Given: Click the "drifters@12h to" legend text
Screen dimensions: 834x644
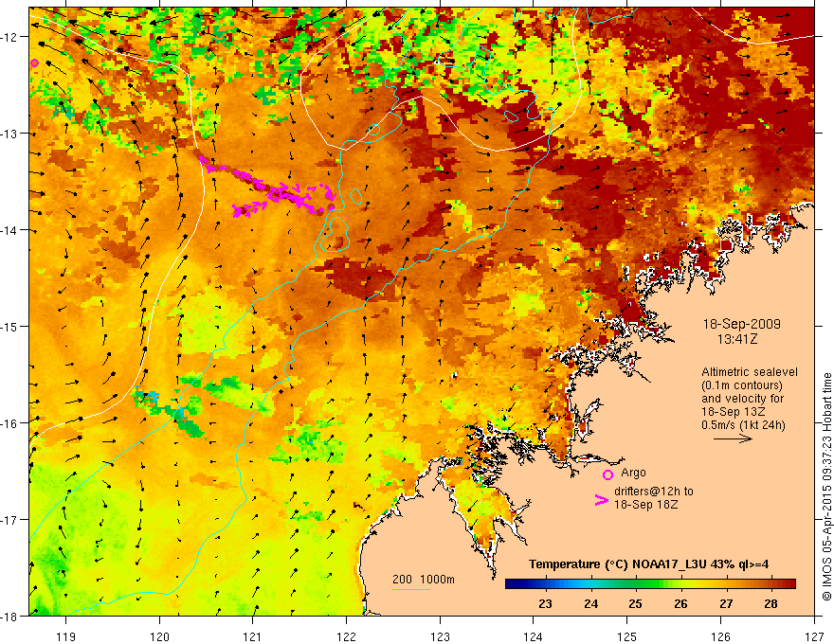Looking at the screenshot, I should pyautogui.click(x=654, y=492).
